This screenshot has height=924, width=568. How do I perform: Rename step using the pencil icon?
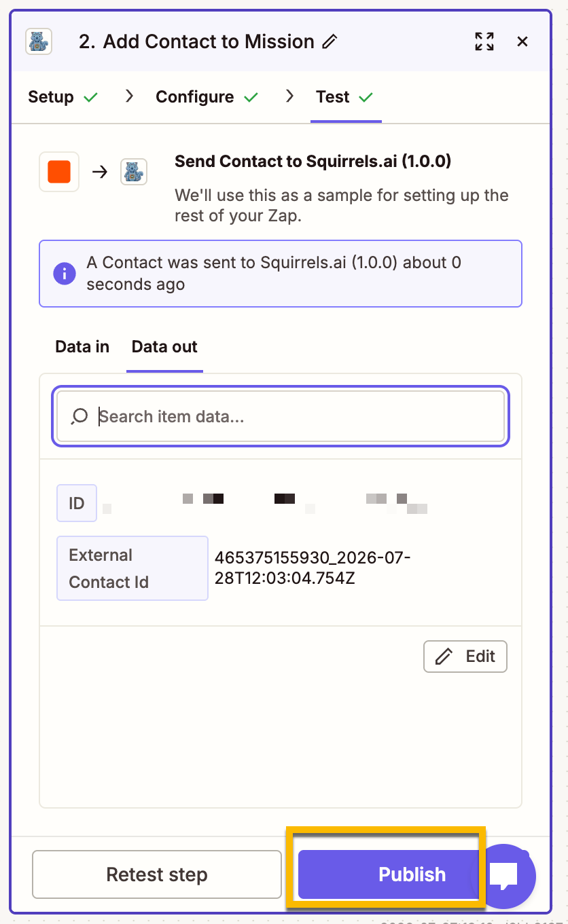click(330, 41)
